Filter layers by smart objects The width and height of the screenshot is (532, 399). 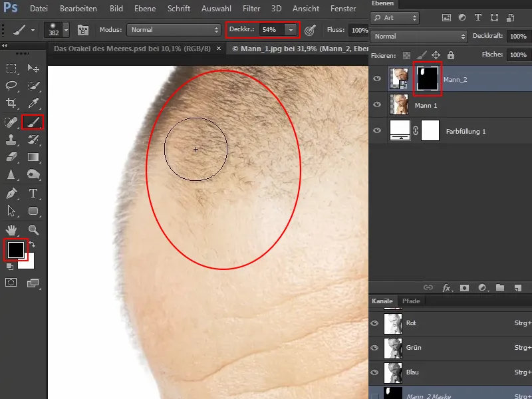point(510,18)
